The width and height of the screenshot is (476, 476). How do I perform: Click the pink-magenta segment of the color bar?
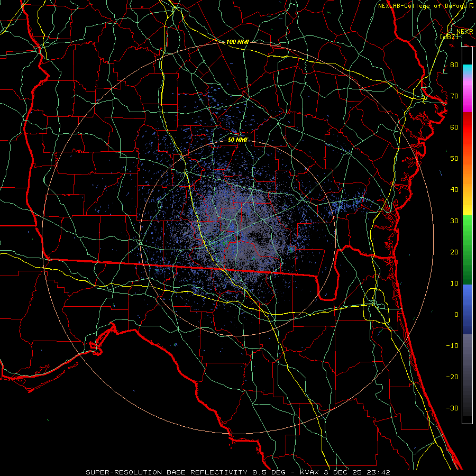point(467,94)
